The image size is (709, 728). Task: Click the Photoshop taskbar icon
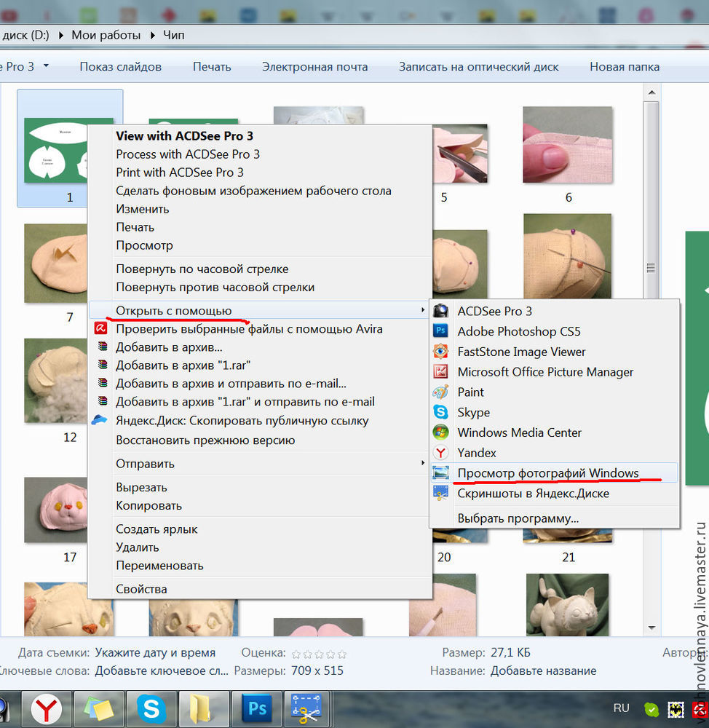point(256,708)
